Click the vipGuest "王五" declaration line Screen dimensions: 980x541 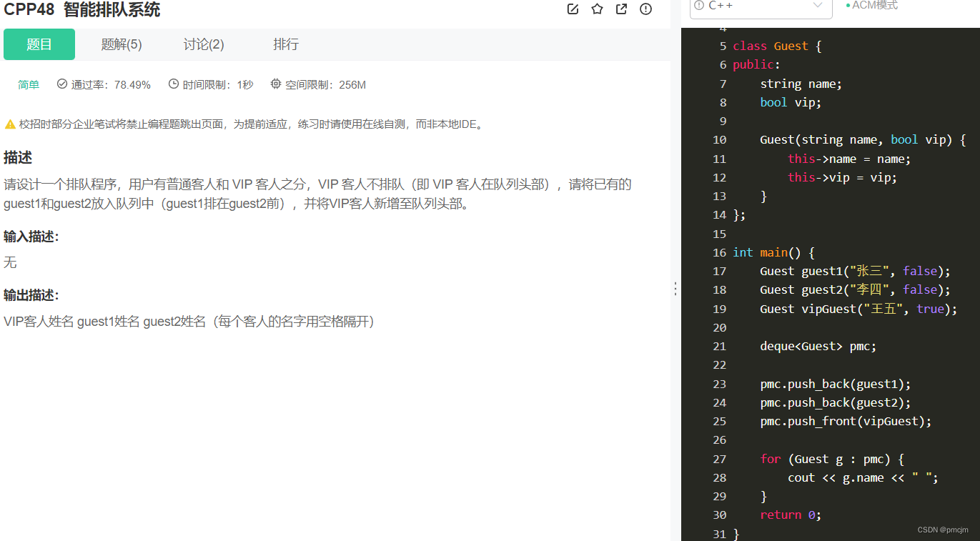click(x=858, y=309)
